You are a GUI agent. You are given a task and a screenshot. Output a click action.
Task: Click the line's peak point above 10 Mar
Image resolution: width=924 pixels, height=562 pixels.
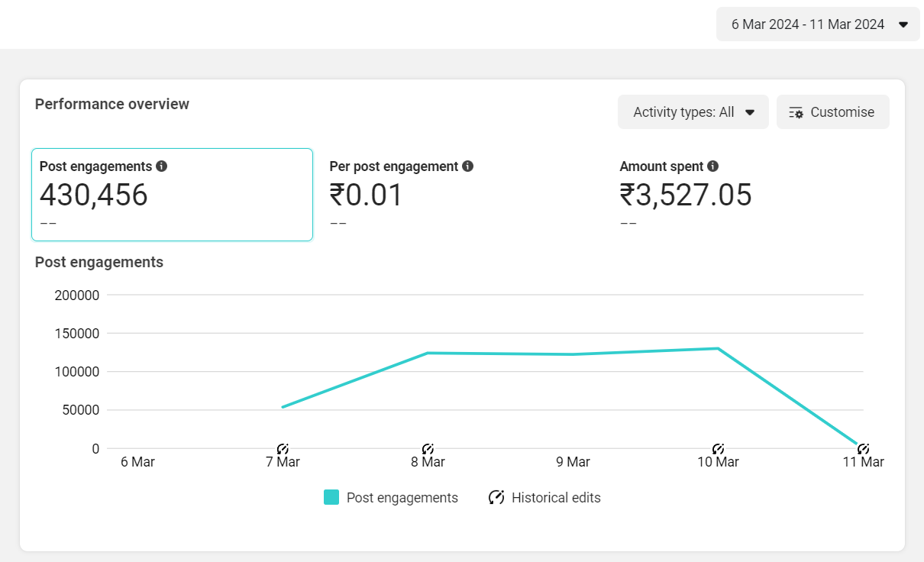click(x=718, y=349)
